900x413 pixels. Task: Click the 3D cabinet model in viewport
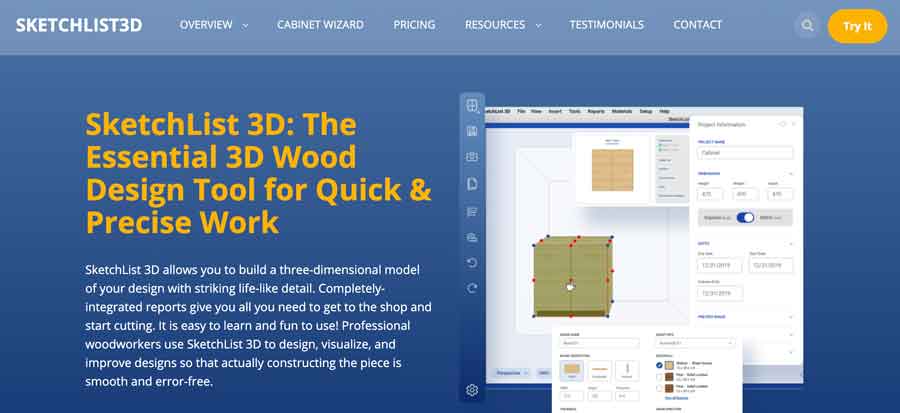click(x=571, y=276)
